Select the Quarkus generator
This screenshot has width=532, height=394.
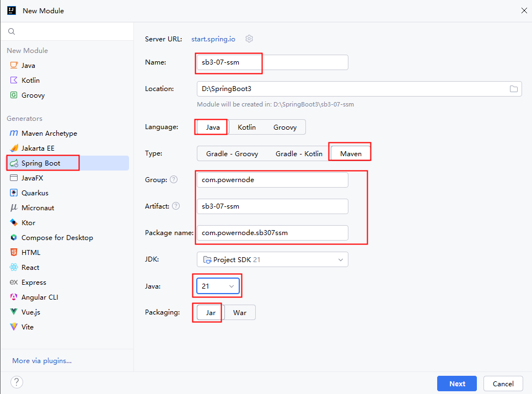pyautogui.click(x=35, y=193)
